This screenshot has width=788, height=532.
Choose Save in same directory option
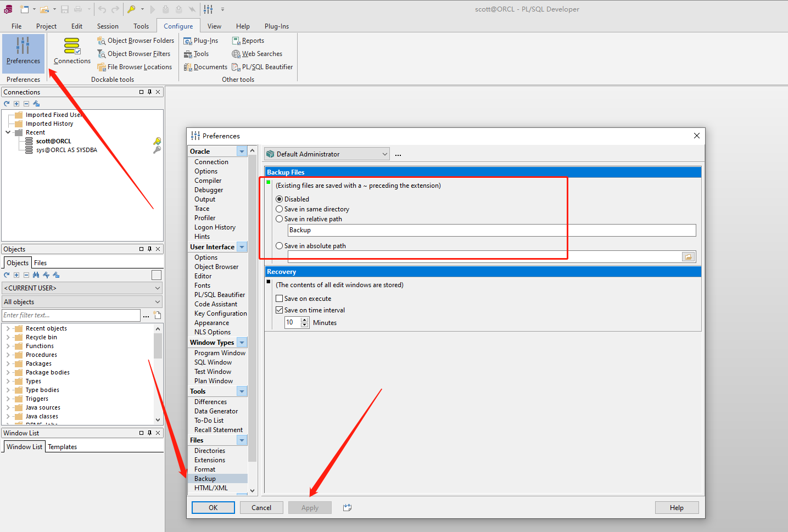pos(312,209)
